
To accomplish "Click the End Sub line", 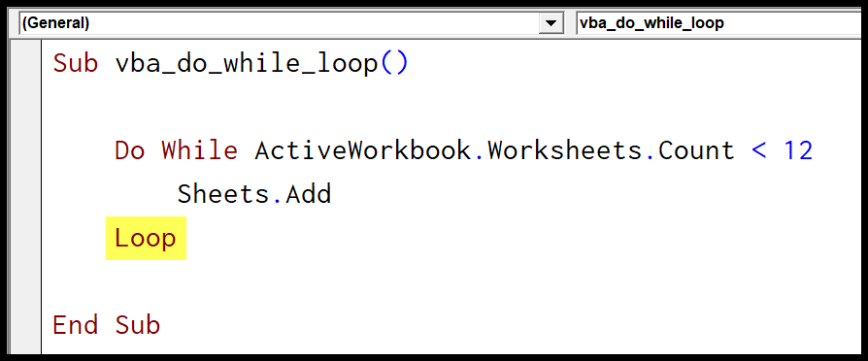I will (x=106, y=324).
